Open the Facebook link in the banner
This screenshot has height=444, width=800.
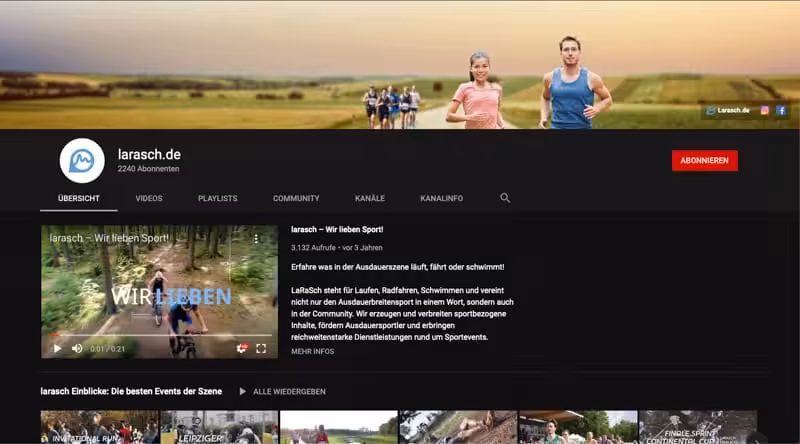(781, 110)
